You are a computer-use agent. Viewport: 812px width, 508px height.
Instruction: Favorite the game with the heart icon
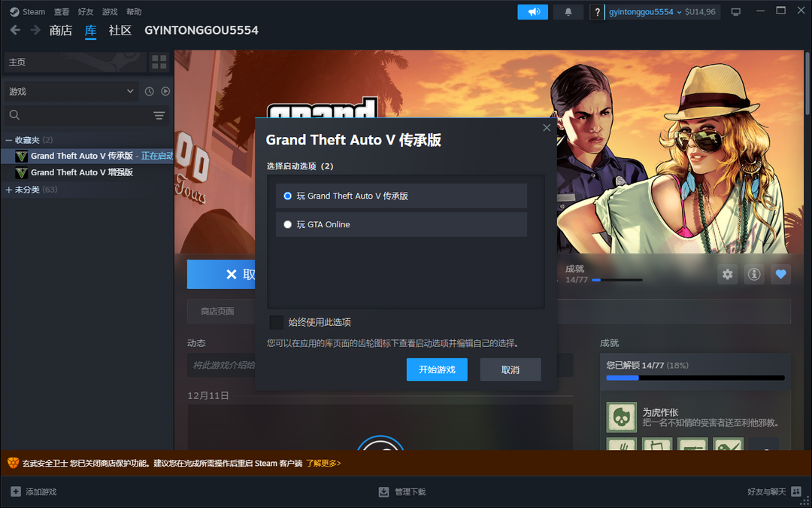pos(780,274)
